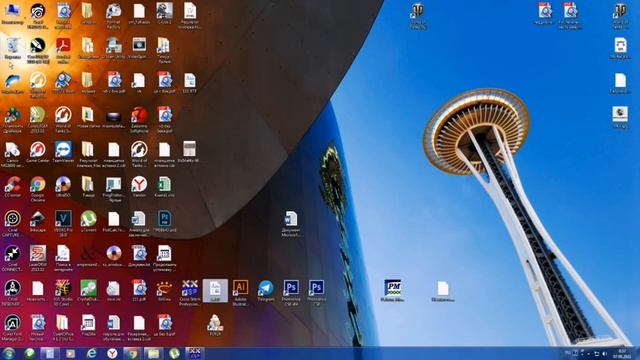Image resolution: width=640 pixels, height=360 pixels.
Task: Launch CCleaner from the desktop
Action: pos(12,187)
